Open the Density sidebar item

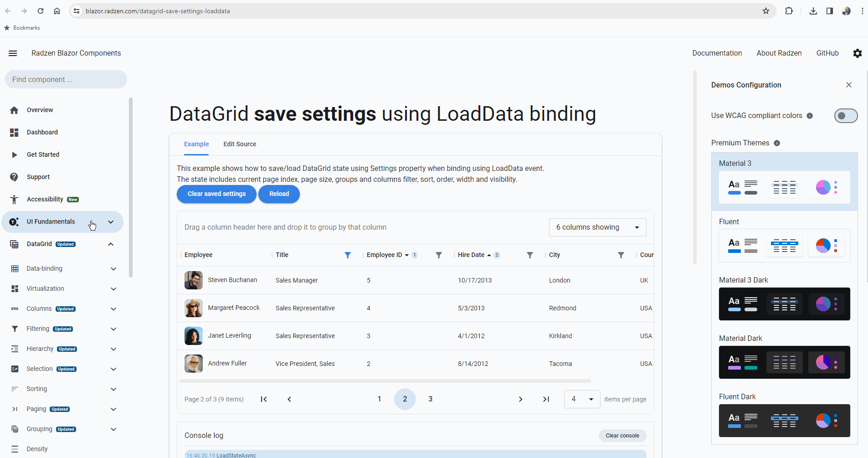(x=62, y=449)
